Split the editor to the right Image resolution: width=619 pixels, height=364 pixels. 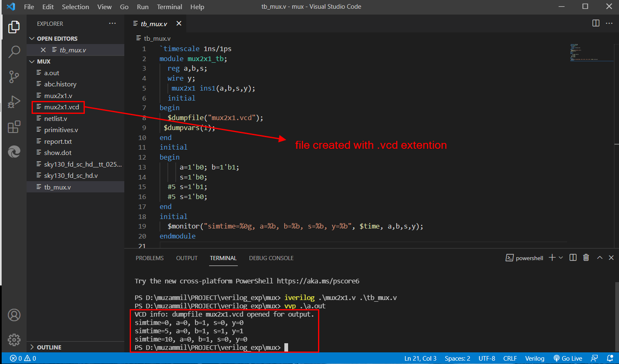point(596,23)
